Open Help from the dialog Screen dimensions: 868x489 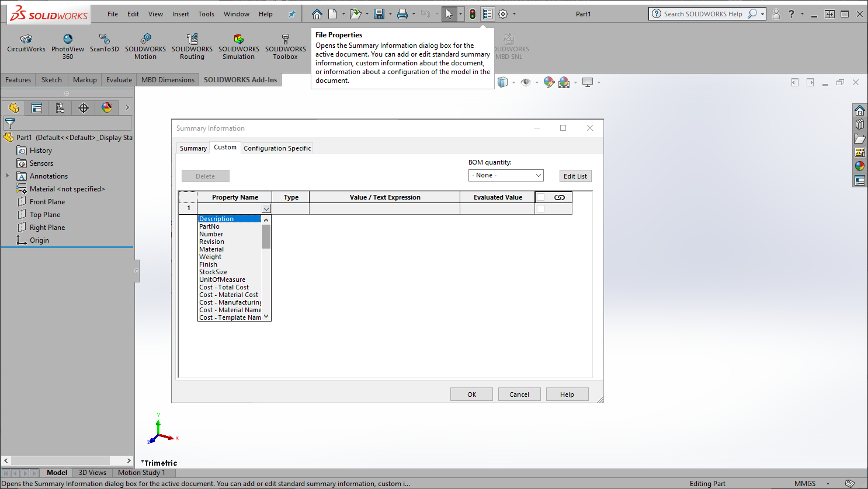567,394
